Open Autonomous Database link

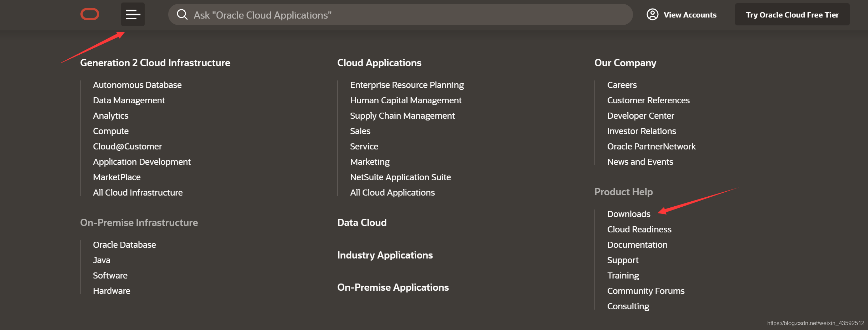[137, 85]
